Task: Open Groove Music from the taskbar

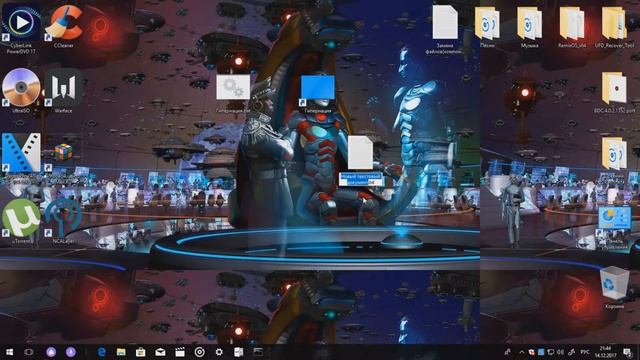Action: [x=200, y=352]
